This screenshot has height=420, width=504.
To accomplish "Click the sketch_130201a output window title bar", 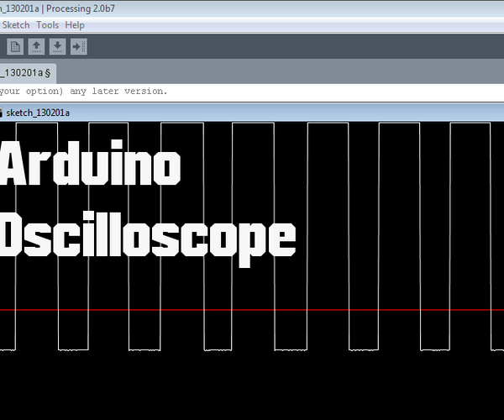I will (x=252, y=113).
